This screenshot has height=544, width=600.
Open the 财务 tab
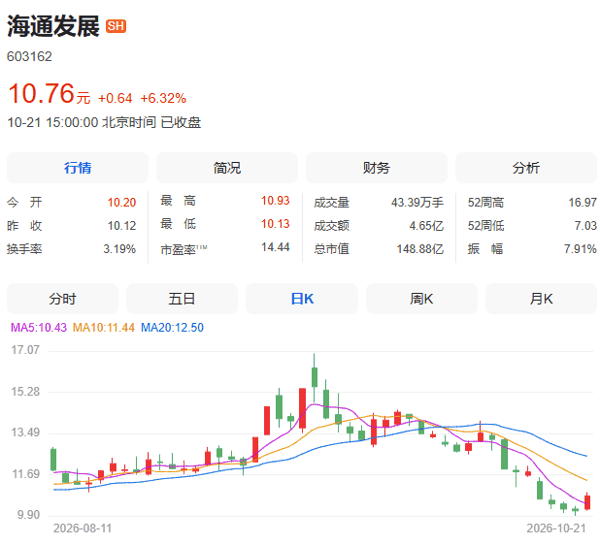(x=377, y=168)
